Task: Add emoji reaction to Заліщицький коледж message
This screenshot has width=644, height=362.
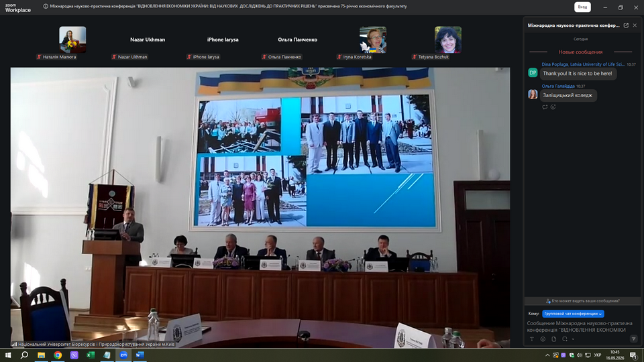Action: click(553, 107)
